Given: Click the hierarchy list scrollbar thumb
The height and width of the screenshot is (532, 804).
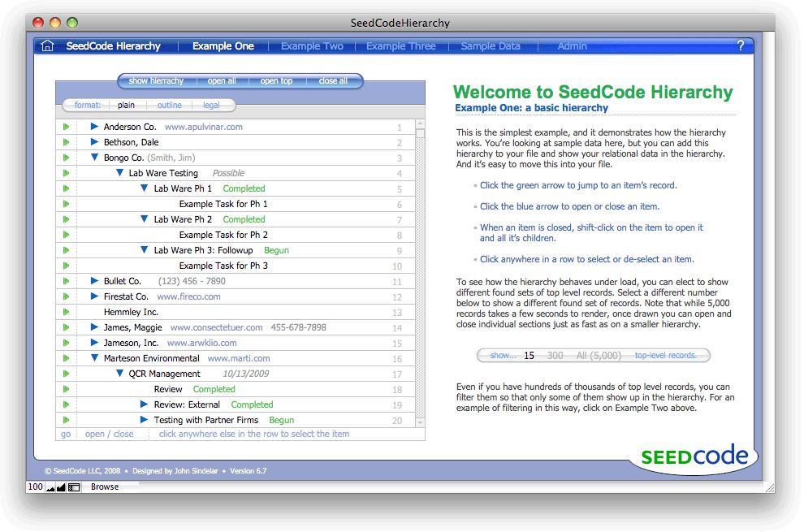Looking at the screenshot, I should tap(421, 133).
